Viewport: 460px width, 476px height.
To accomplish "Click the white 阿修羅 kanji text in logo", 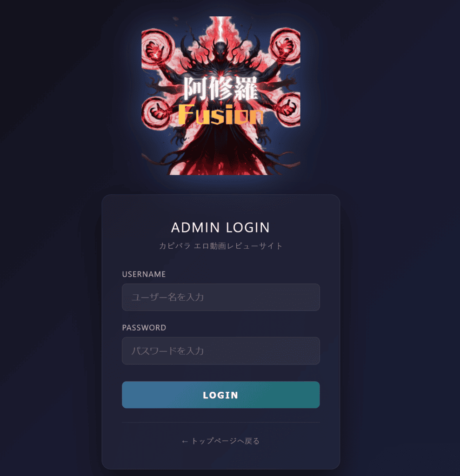I will point(221,88).
